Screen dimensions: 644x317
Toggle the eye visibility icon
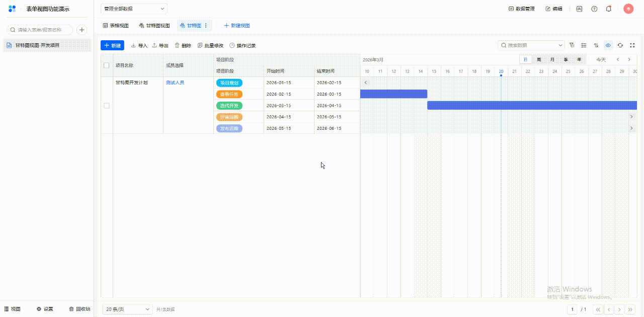pos(608,45)
